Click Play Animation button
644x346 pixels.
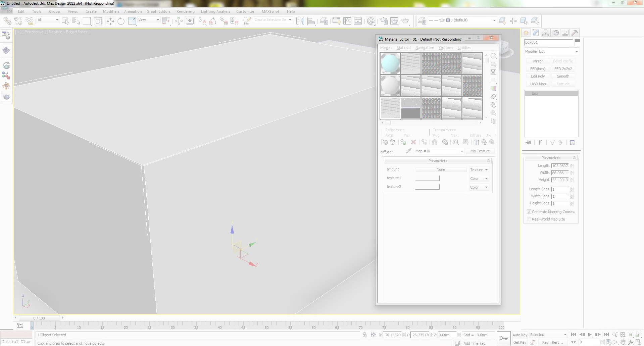click(x=590, y=335)
